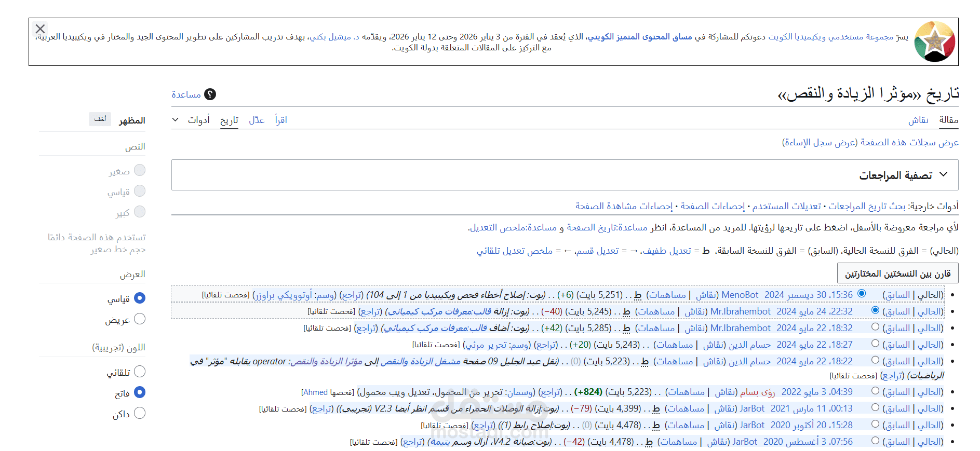980x451 pixels.
Task: Select the فاتح light color radio
Action: pos(140,392)
